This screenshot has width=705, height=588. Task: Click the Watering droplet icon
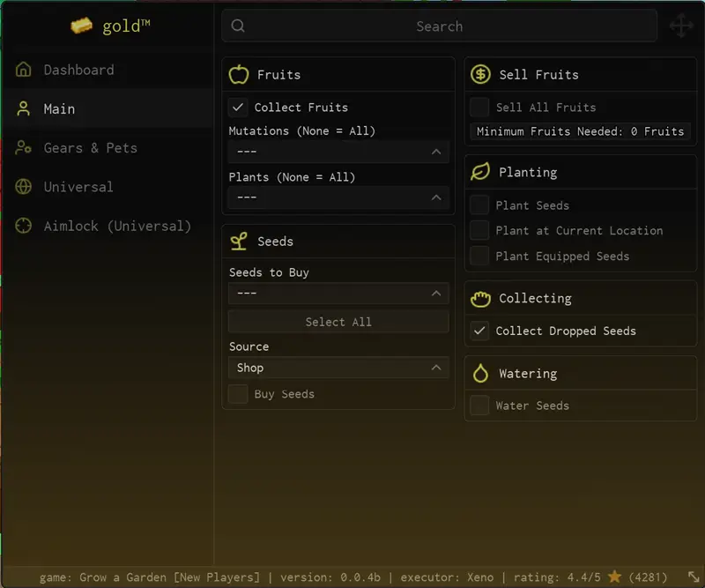[480, 374]
